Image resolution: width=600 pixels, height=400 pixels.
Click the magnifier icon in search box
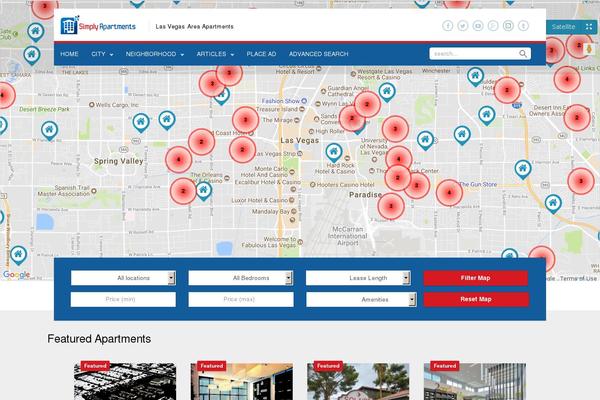click(523, 54)
